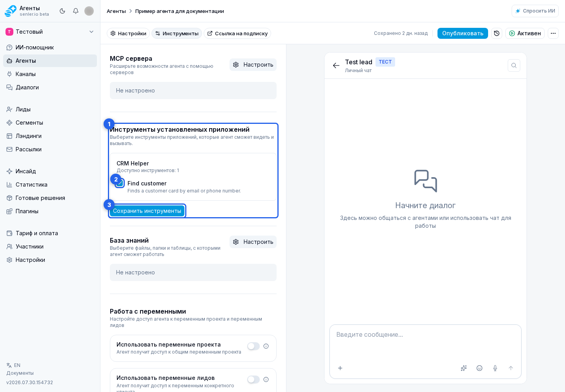This screenshot has height=392, width=565.
Task: Open Ссылка на подписку link
Action: tap(237, 33)
